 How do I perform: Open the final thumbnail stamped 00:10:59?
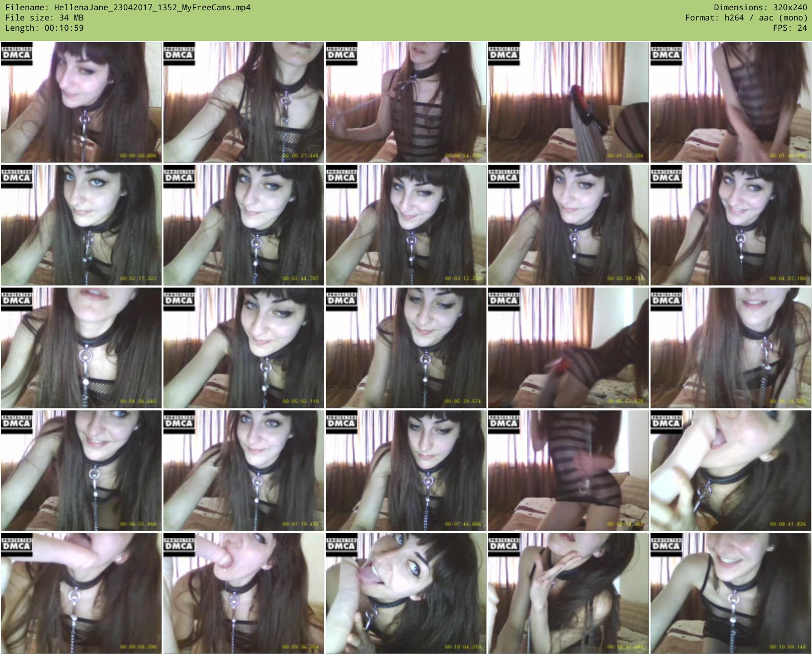731,594
